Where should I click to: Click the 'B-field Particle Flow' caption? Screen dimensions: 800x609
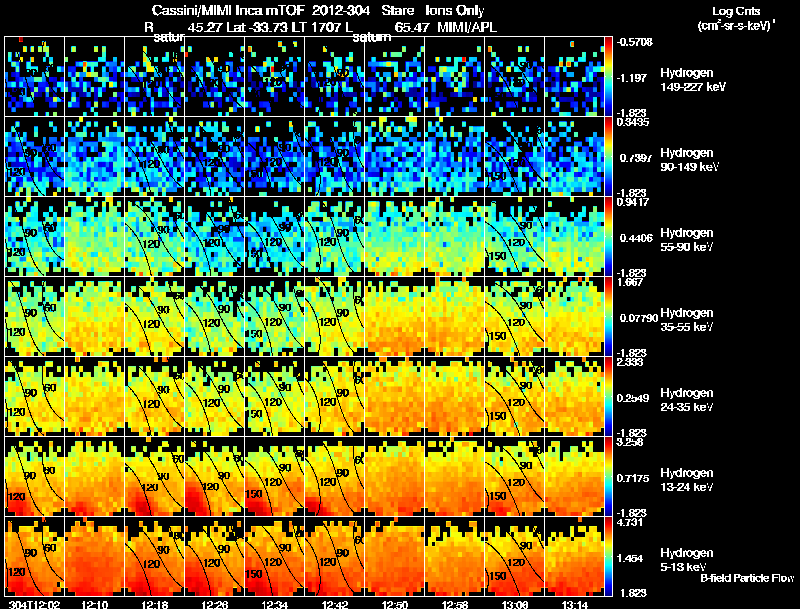747,578
